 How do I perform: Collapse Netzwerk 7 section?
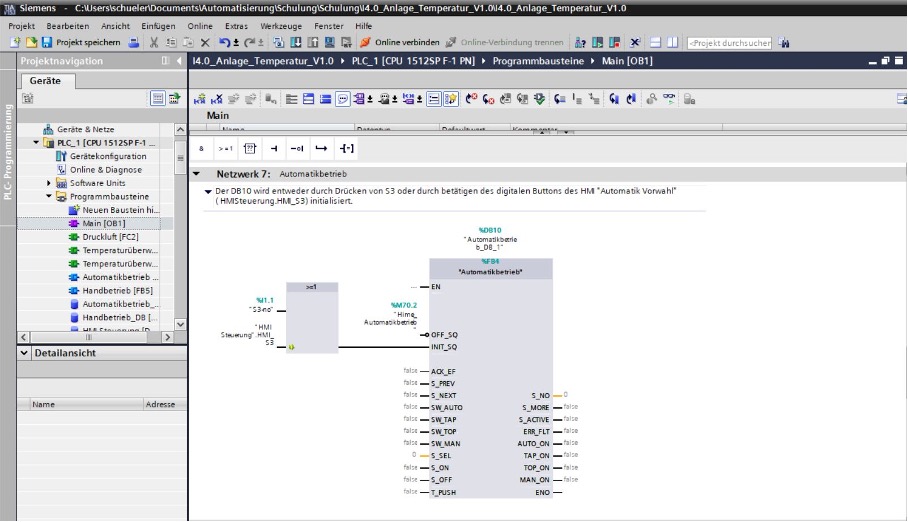pos(196,174)
